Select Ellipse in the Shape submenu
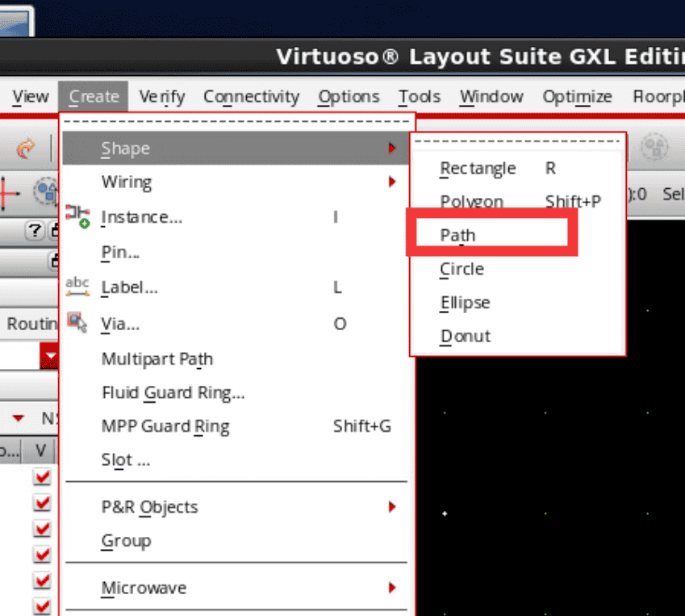 [518, 302]
